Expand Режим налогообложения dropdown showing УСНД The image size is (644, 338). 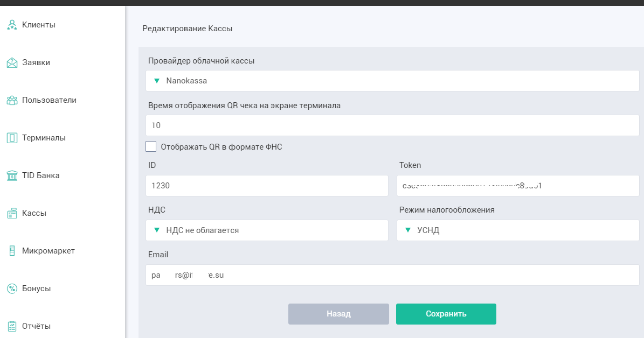[517, 230]
